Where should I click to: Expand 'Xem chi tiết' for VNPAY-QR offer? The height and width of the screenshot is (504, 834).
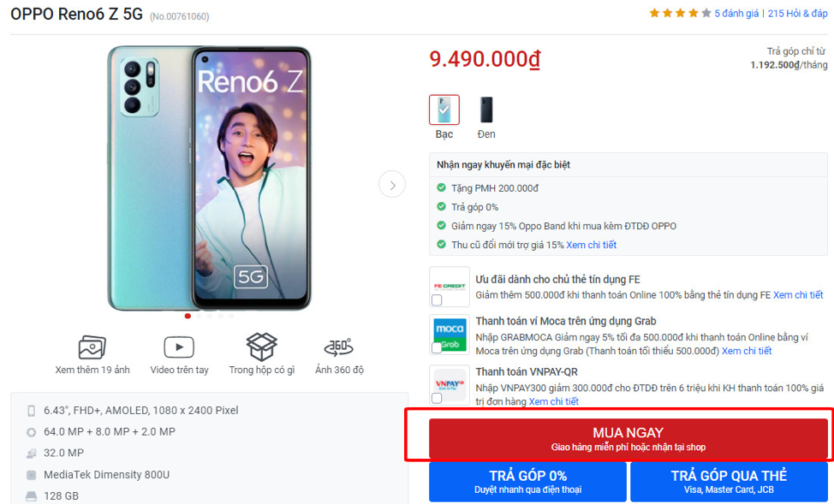pyautogui.click(x=553, y=401)
